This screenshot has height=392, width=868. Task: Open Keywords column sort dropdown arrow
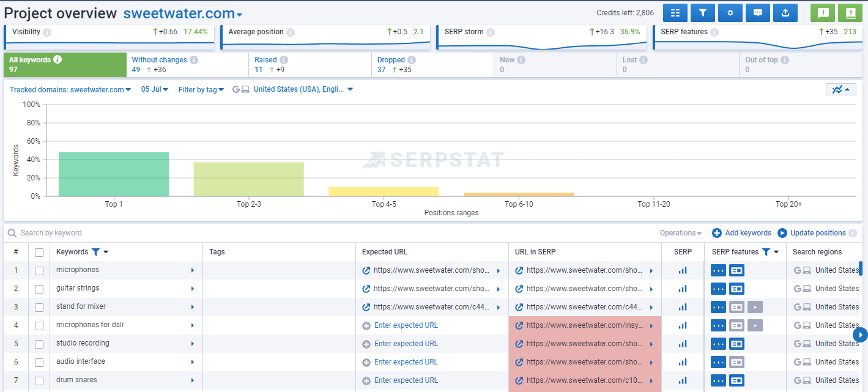(106, 252)
